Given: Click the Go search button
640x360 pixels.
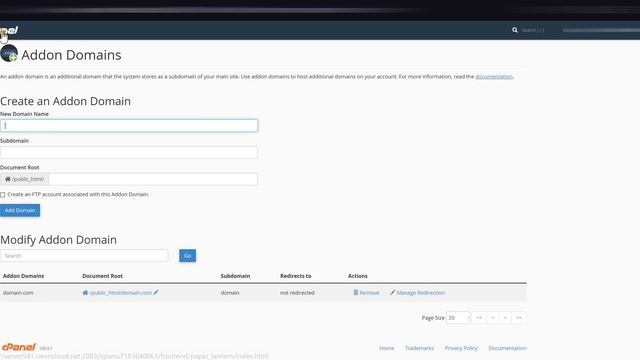Looking at the screenshot, I should coord(187,256).
